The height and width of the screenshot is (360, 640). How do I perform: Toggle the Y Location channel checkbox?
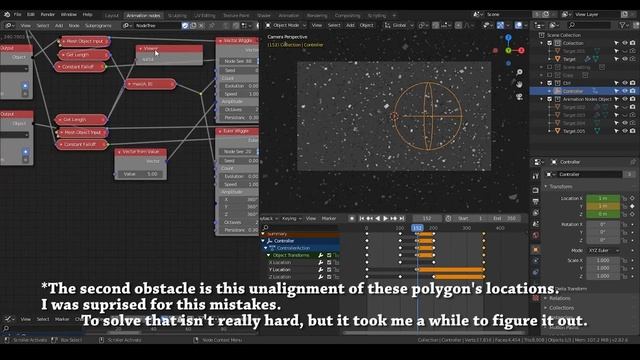pyautogui.click(x=329, y=270)
